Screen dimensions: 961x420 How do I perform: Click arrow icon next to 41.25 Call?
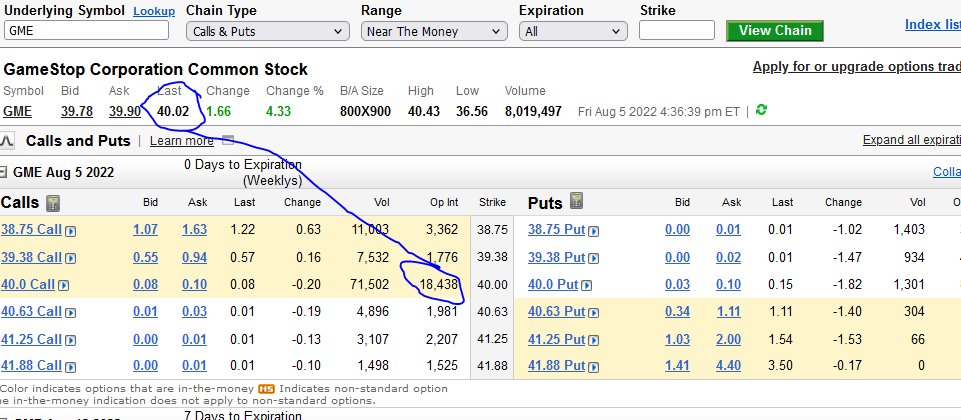(x=71, y=340)
